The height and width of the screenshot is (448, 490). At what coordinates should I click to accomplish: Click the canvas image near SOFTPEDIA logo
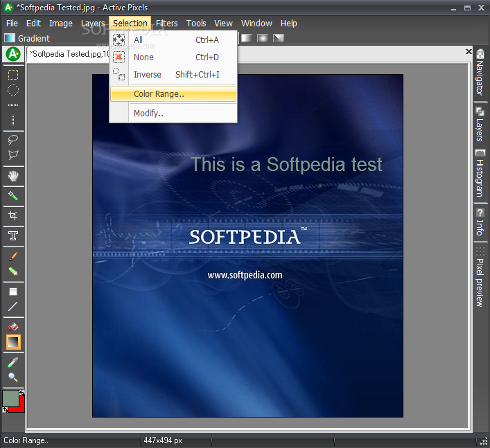(x=247, y=246)
